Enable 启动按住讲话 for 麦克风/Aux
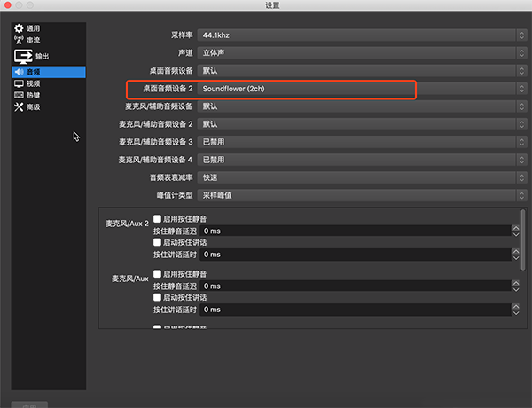 (x=157, y=297)
